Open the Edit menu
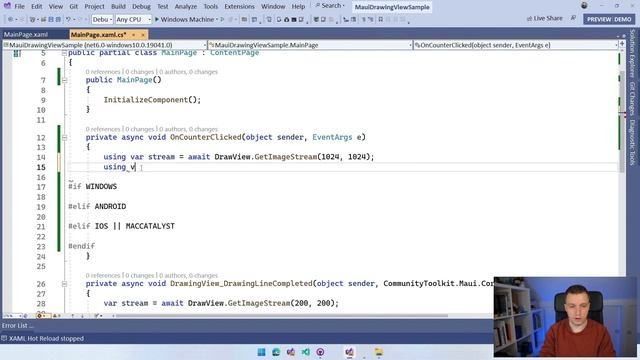640x360 pixels. (36, 6)
